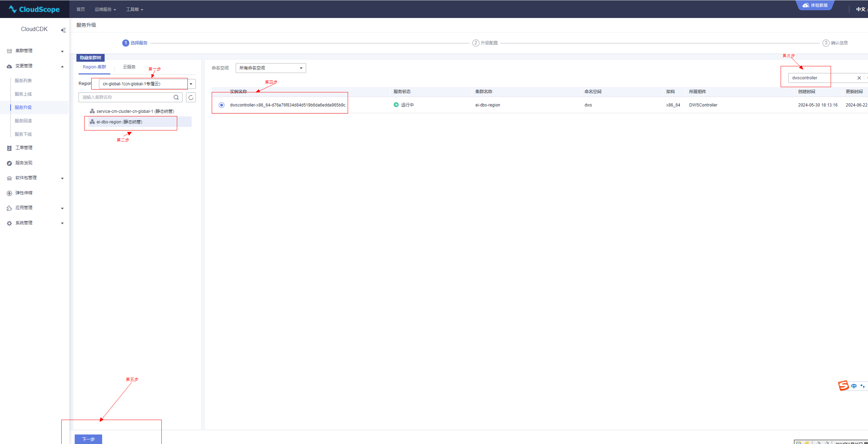Click the 体验新版 badge
868x444 pixels.
click(x=815, y=5)
